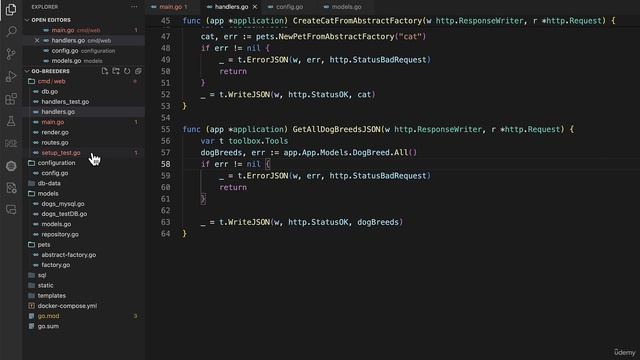The image size is (640, 360).
Task: Collapse all folders in GO-BREEDERS explorer
Action: (x=138, y=71)
